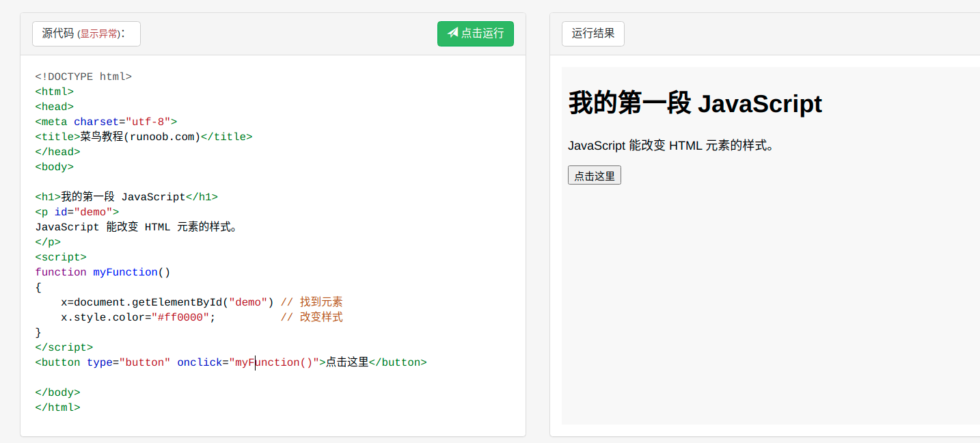This screenshot has width=980, height=443.
Task: Click the // 改变样式 comment
Action: point(312,317)
